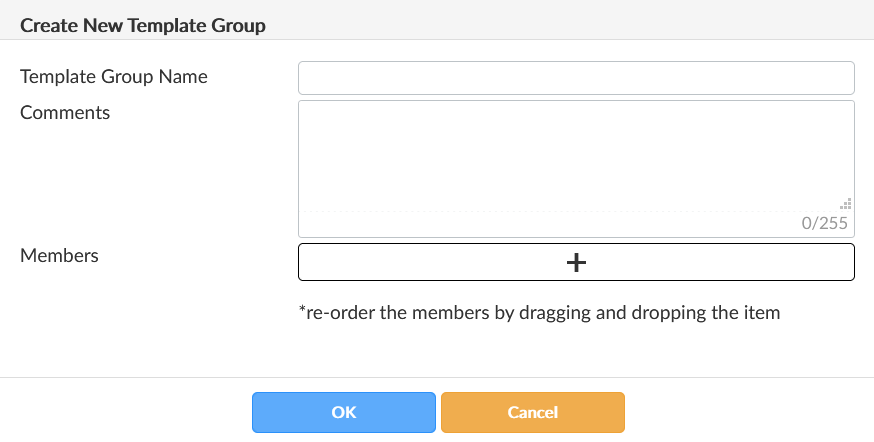
Task: Add a member using the plus sign
Action: tap(576, 262)
